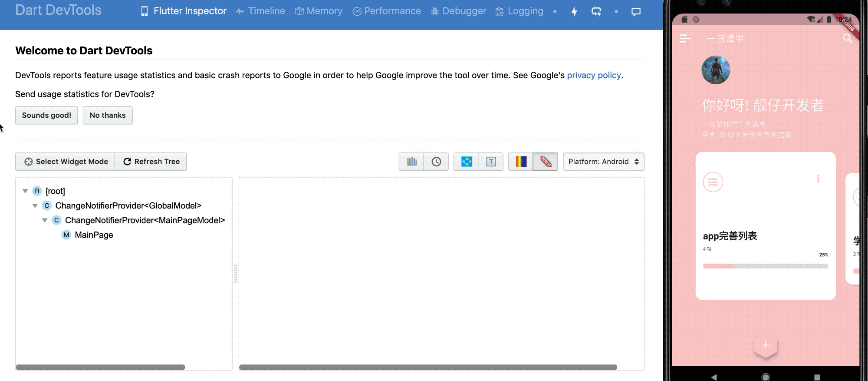Tap the user avatar in phone app

[716, 70]
